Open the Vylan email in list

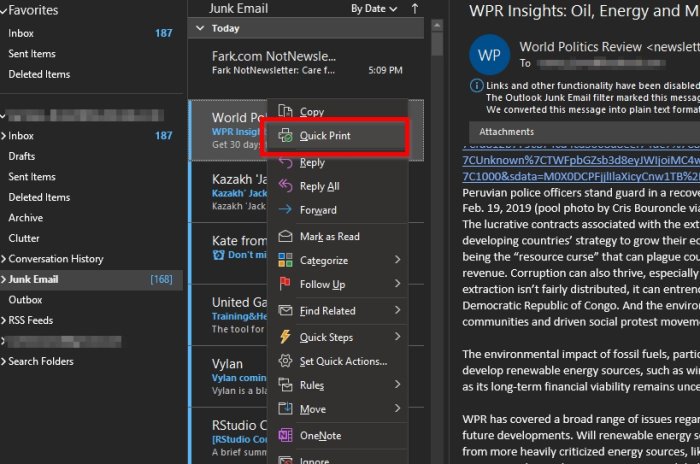point(229,376)
